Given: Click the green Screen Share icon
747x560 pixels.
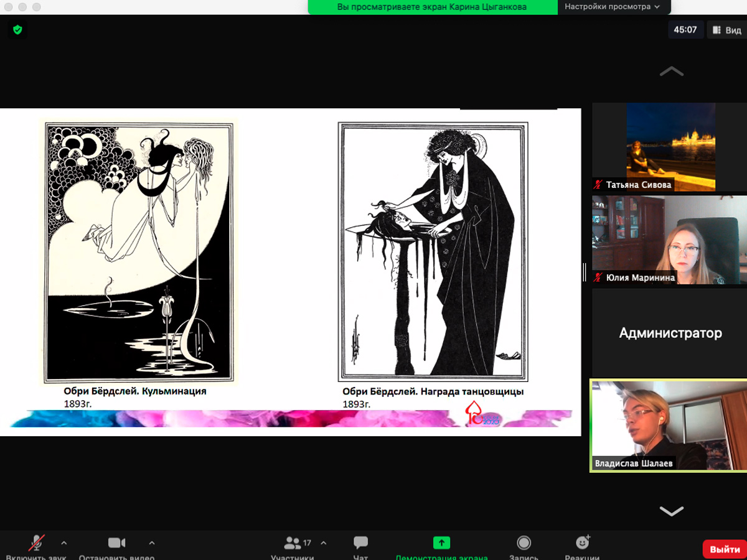Looking at the screenshot, I should coord(441,543).
